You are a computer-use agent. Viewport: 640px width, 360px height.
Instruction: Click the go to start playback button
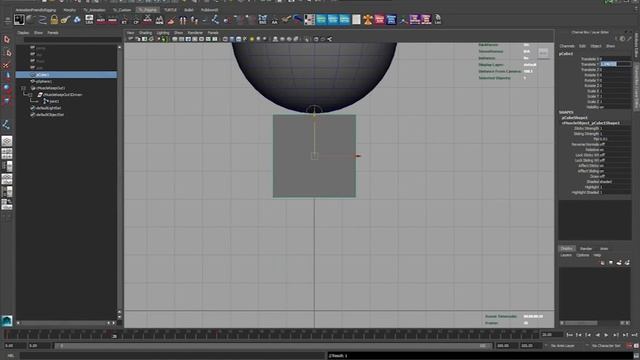(569, 335)
